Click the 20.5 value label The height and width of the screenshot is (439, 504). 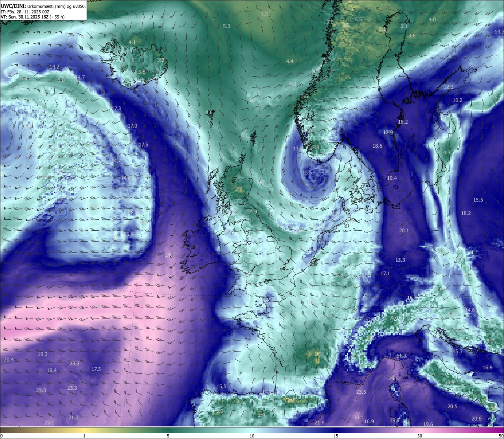pyautogui.click(x=452, y=407)
